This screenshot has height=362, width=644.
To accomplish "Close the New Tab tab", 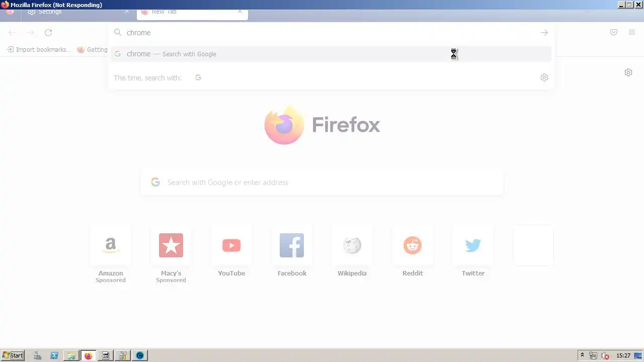I will pos(240,12).
